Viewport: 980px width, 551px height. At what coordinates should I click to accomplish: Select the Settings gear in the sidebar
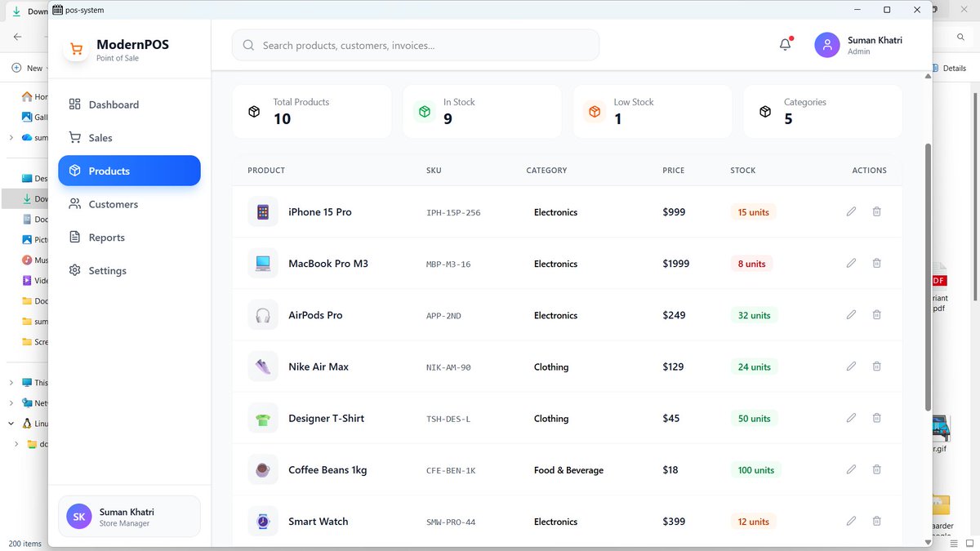pyautogui.click(x=74, y=270)
